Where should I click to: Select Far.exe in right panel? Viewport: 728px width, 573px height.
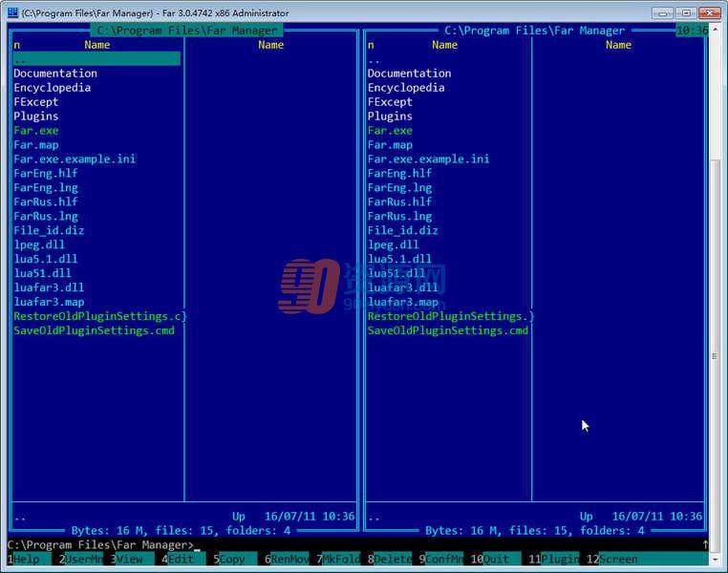pyautogui.click(x=390, y=131)
